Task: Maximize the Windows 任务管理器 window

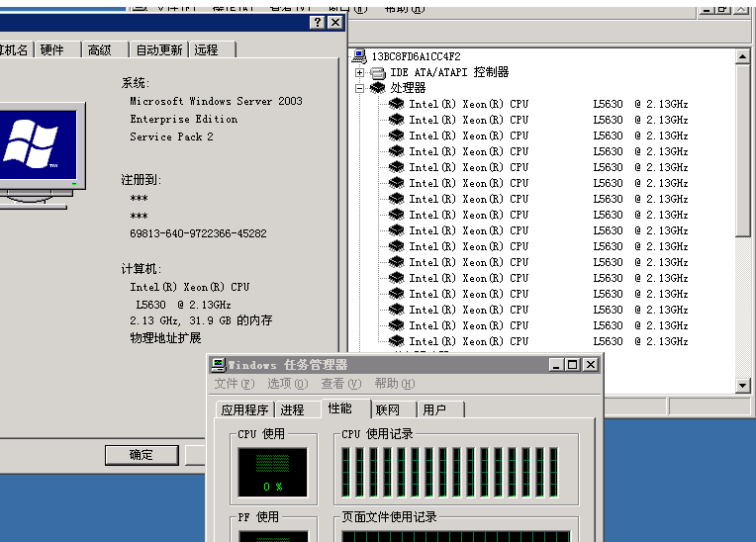Action: tap(573, 365)
